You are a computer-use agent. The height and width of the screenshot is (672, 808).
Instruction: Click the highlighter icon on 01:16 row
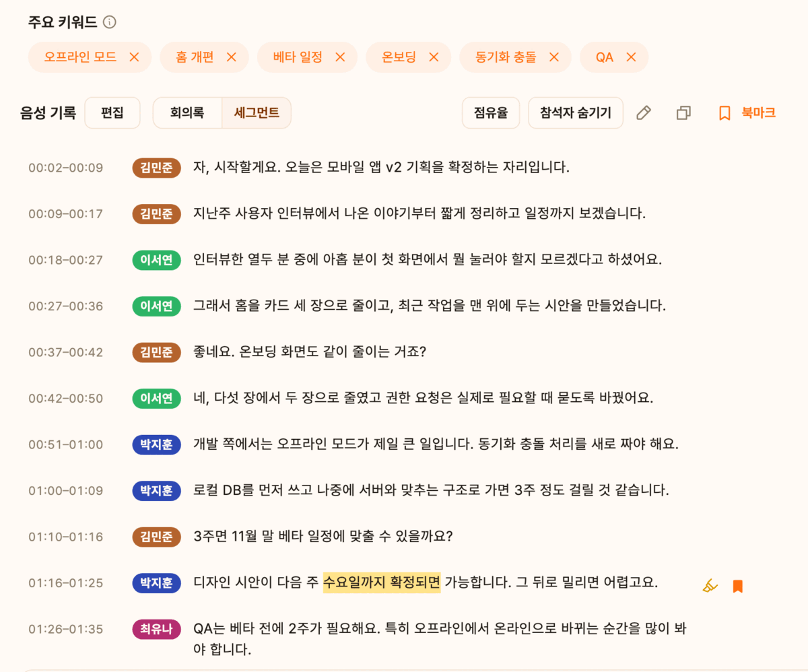[x=710, y=586]
